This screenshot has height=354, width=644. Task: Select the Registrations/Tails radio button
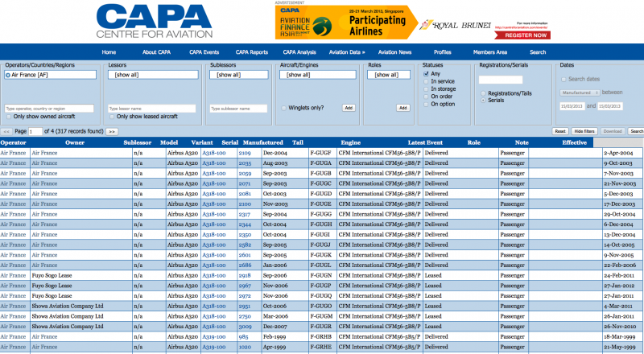click(x=483, y=93)
